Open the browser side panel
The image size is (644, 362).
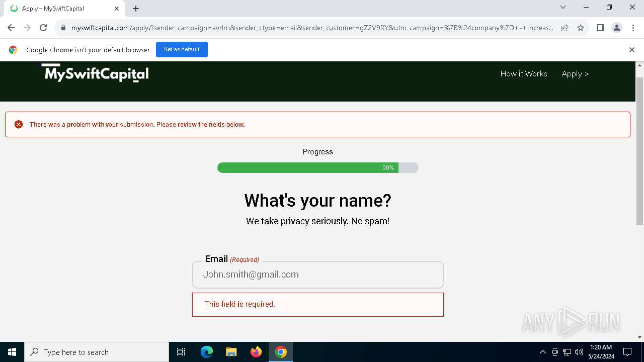click(x=601, y=28)
